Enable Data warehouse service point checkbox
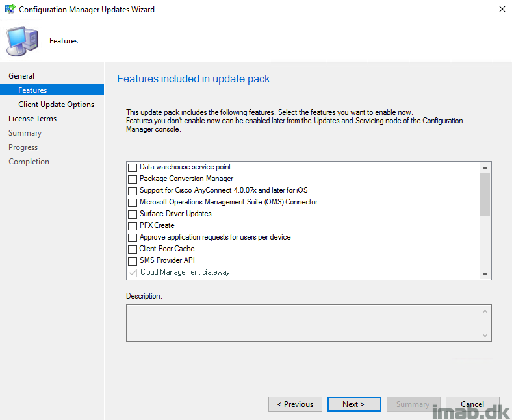Viewport: 512px width, 420px height. pos(133,167)
